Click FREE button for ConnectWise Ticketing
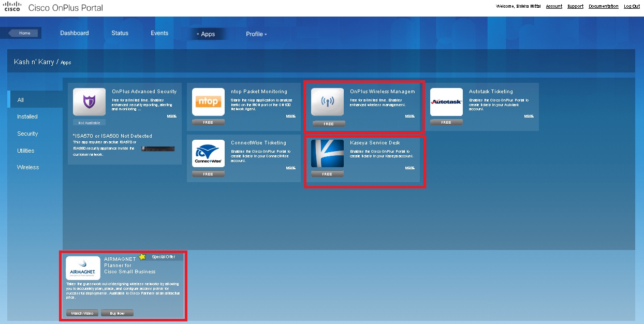 coord(208,174)
